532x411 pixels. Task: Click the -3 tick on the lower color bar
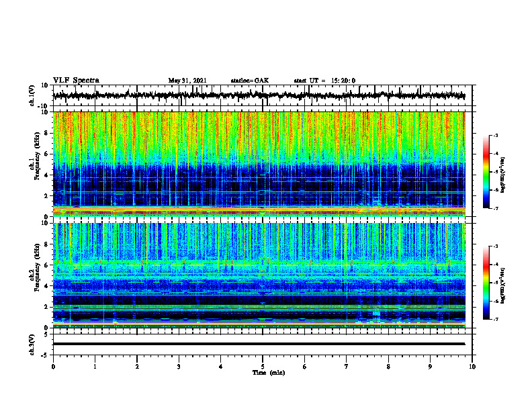pos(495,246)
